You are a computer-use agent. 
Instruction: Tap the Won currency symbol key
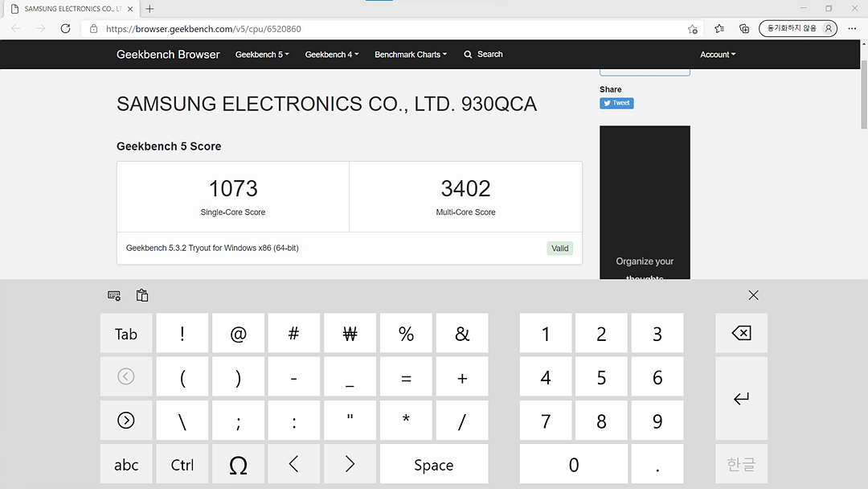coord(350,333)
